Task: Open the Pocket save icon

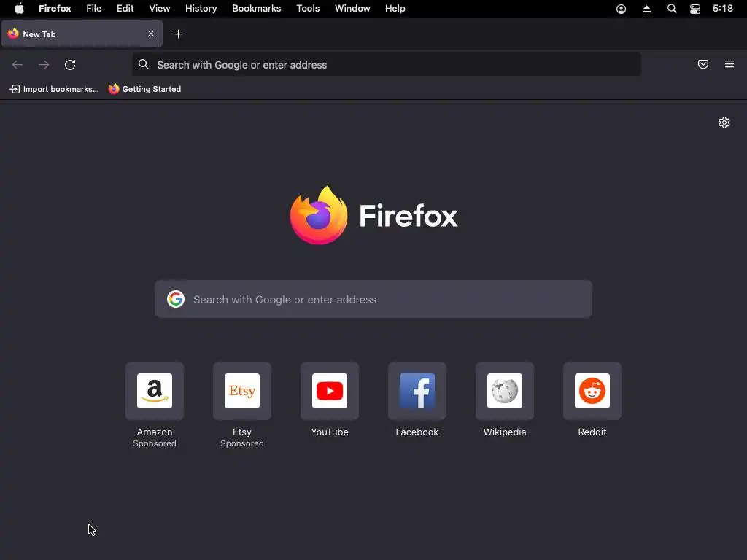Action: [x=703, y=64]
